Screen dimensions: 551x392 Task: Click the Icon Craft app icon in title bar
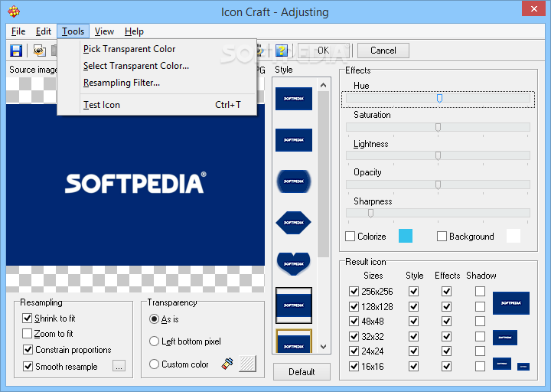point(14,11)
